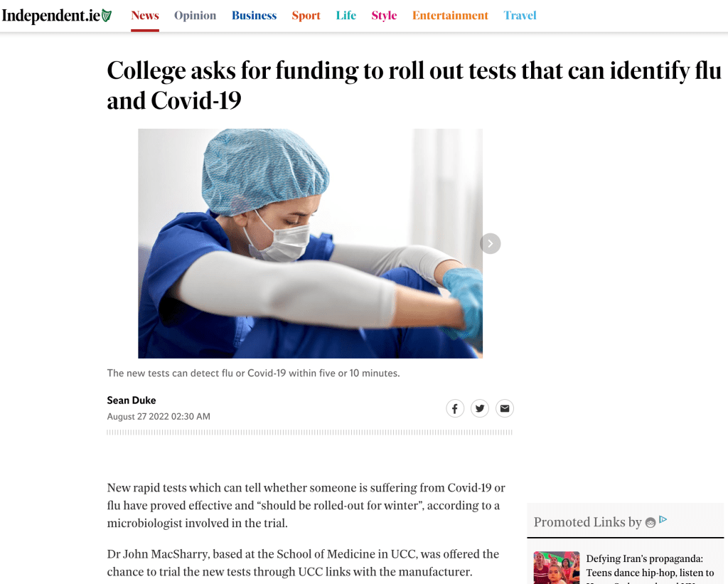Image resolution: width=728 pixels, height=584 pixels.
Task: Switch to the Sport section
Action: pyautogui.click(x=306, y=16)
